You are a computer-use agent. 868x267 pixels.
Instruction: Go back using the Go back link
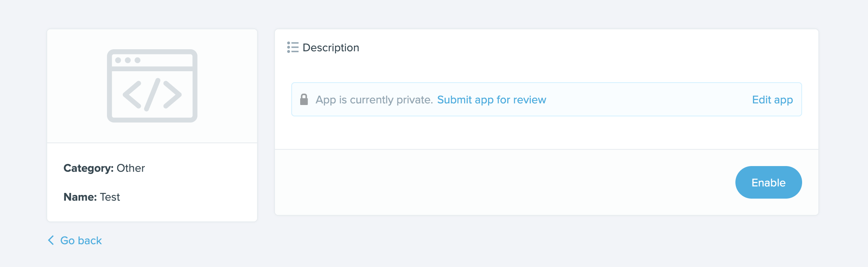coord(81,241)
